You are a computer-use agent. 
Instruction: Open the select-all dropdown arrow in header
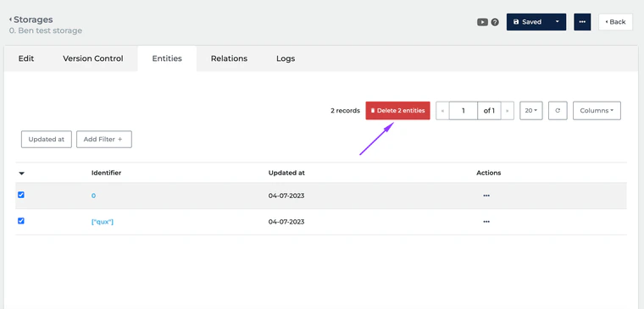[x=22, y=174]
